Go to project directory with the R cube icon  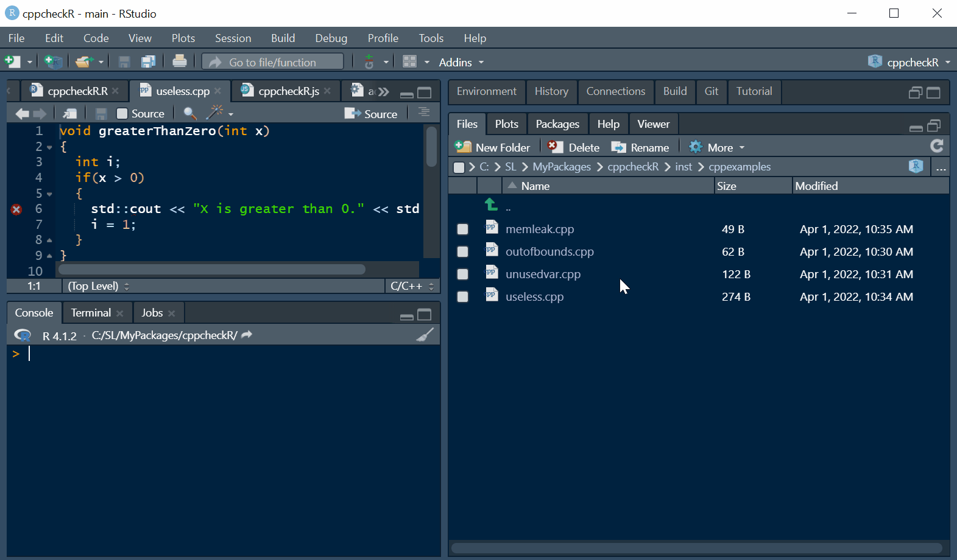click(x=916, y=166)
